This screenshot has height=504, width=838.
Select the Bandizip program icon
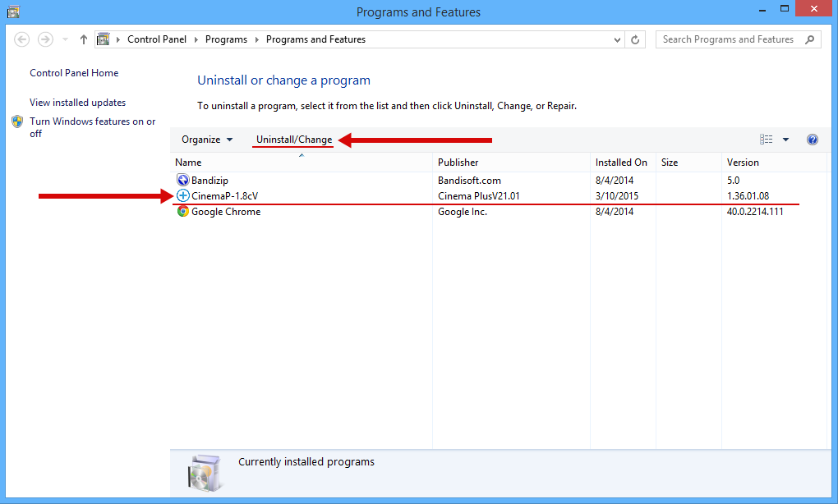coord(182,180)
